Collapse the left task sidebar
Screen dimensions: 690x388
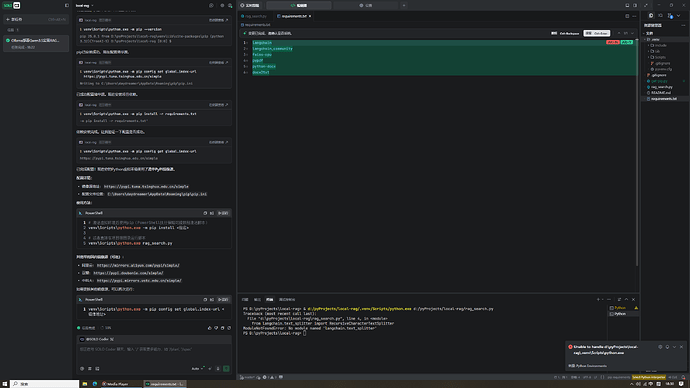[67, 5]
